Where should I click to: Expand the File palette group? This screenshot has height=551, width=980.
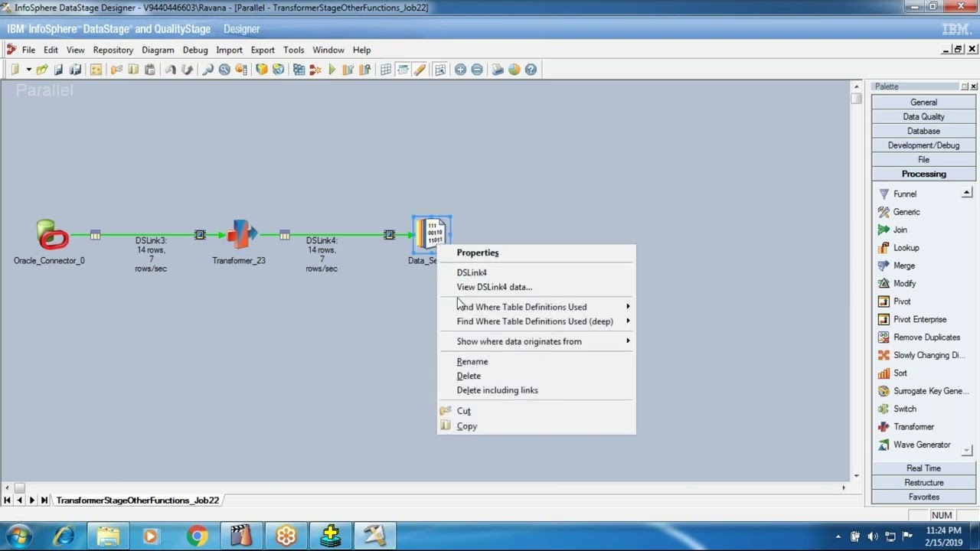[923, 160]
